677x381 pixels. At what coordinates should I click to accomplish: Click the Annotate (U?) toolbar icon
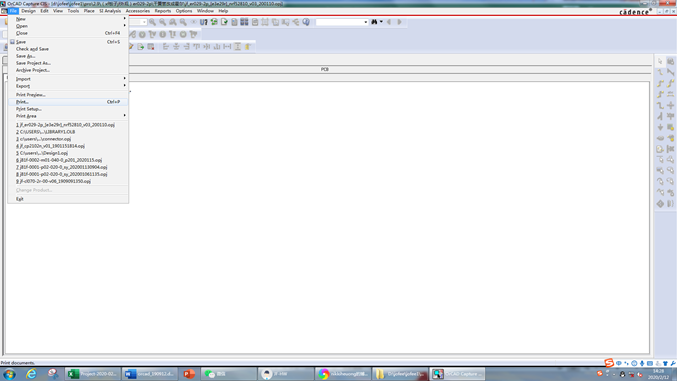[x=203, y=22]
